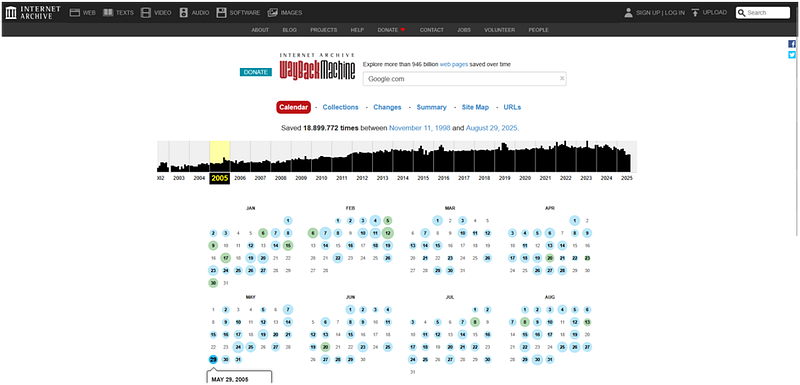Viewport: 800px width, 385px height.
Task: Follow the 'web pages' link
Action: click(454, 64)
